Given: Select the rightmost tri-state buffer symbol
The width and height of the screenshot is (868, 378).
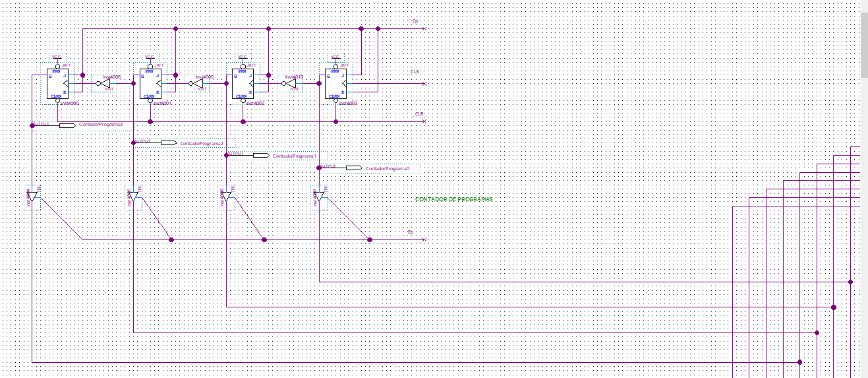Looking at the screenshot, I should point(319,197).
